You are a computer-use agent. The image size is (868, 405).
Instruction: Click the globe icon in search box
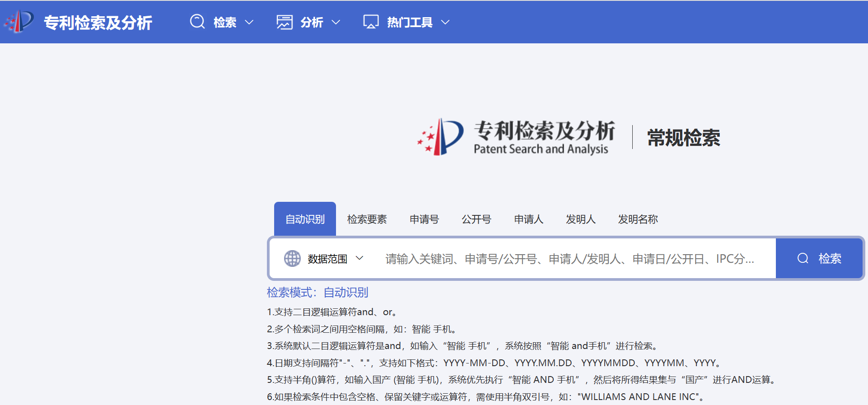click(292, 258)
